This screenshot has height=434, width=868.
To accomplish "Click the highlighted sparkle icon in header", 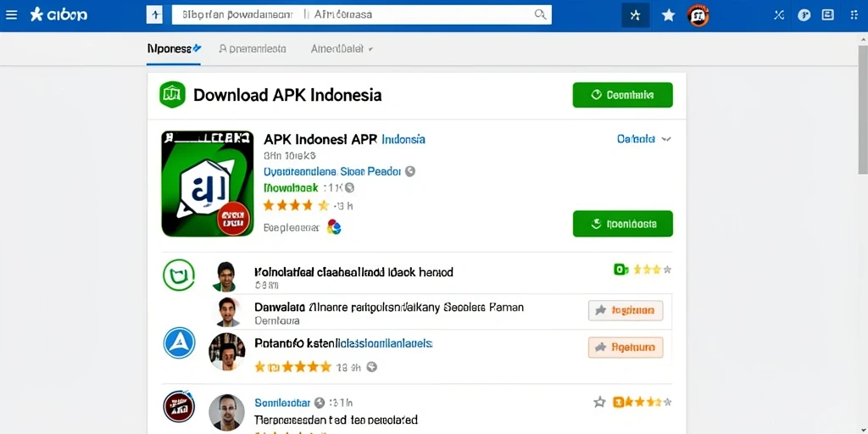I will click(x=636, y=15).
